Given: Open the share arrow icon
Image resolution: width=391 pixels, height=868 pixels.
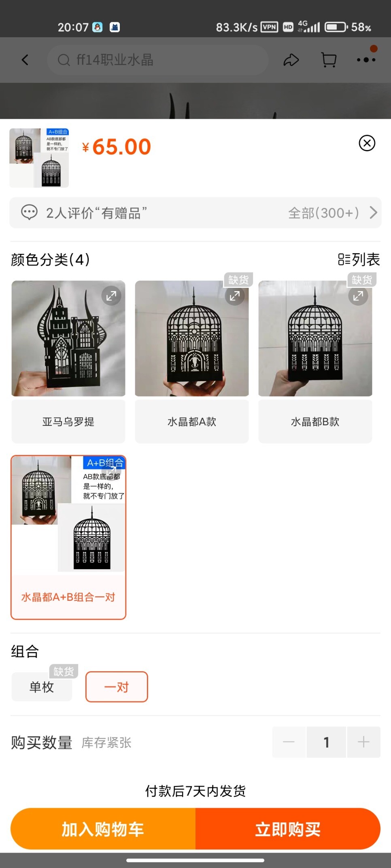Looking at the screenshot, I should point(291,60).
